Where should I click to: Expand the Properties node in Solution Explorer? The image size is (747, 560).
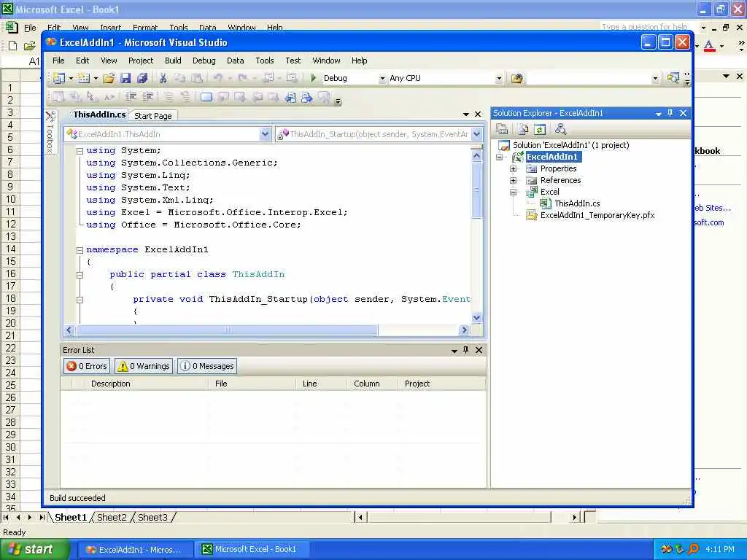point(513,168)
